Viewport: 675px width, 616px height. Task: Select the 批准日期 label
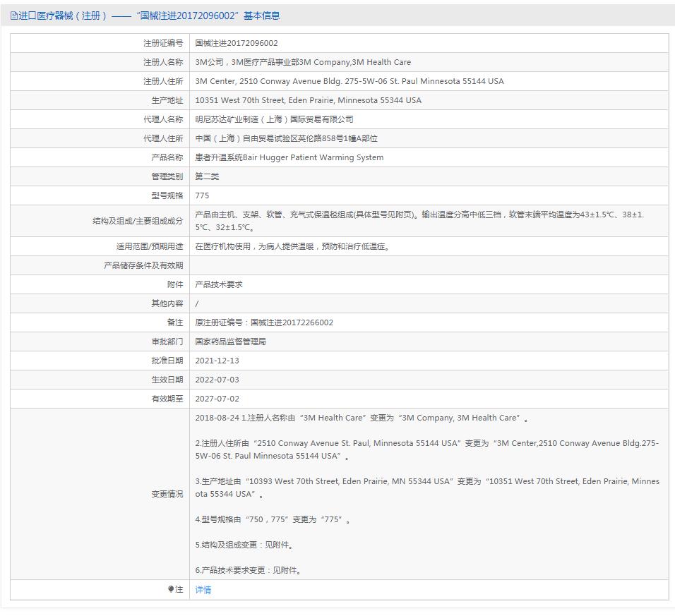click(x=167, y=361)
